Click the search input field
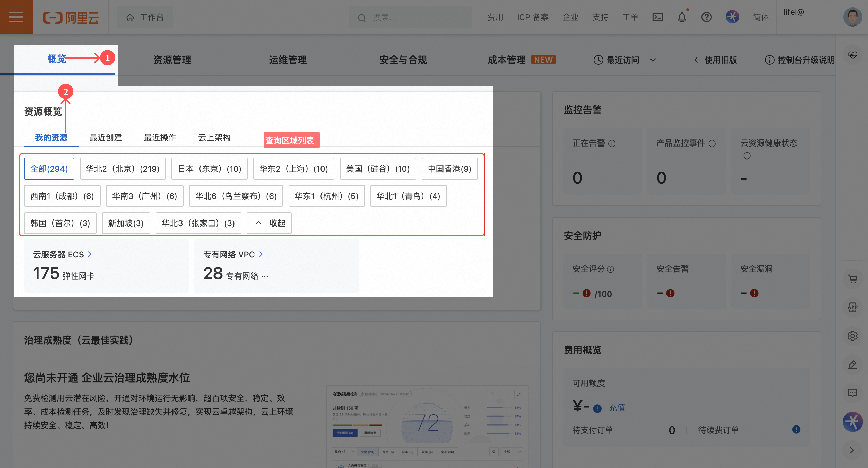Image resolution: width=868 pixels, height=468 pixels. [x=408, y=17]
